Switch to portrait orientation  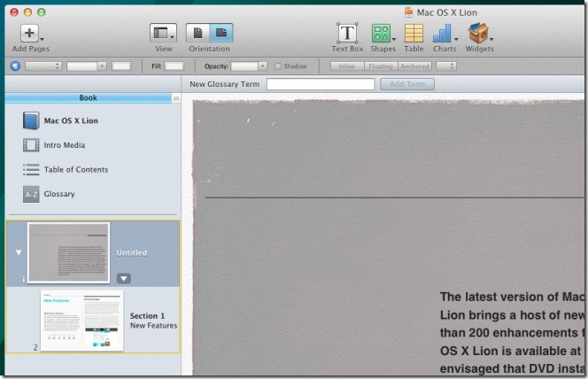click(198, 33)
